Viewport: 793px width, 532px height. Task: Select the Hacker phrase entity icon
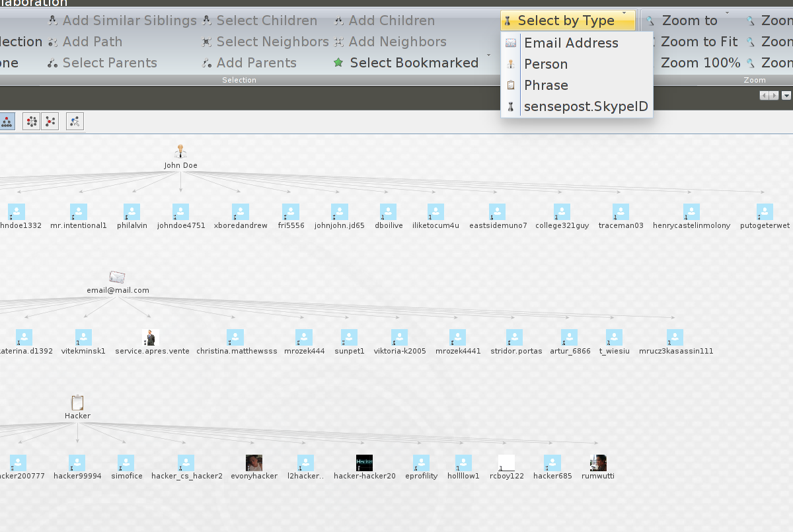(77, 402)
